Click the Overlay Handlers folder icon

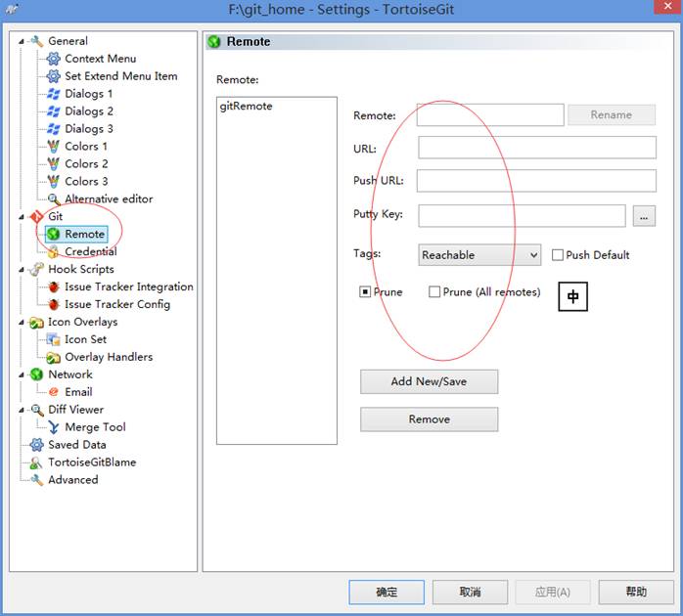pyautogui.click(x=53, y=357)
